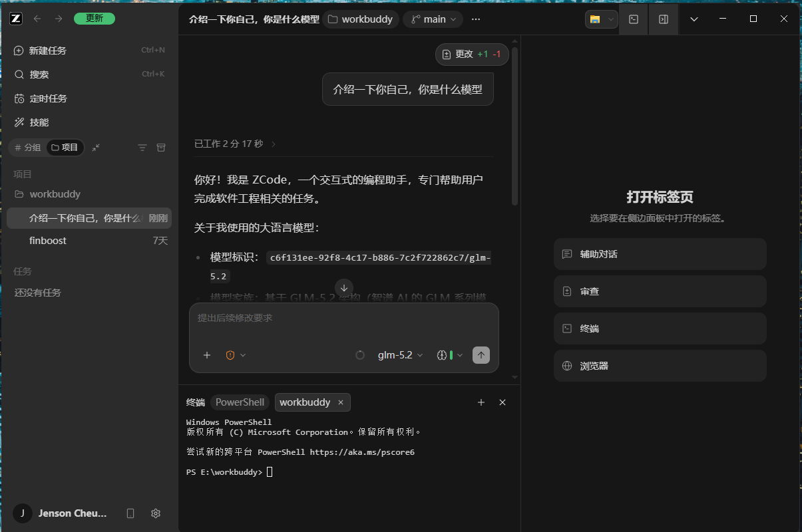
Task: Open 终端 tab option in side panel
Action: [660, 329]
